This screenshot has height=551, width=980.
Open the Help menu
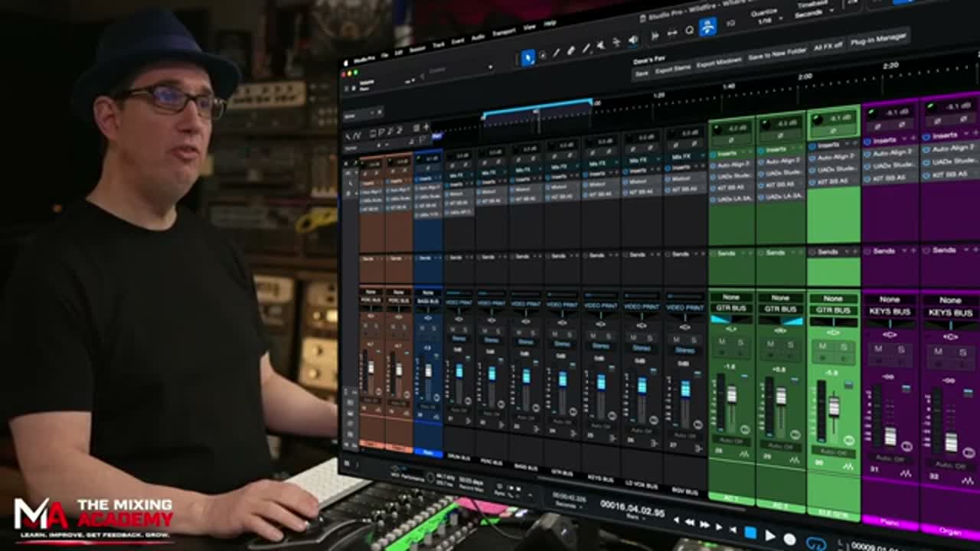(x=550, y=24)
